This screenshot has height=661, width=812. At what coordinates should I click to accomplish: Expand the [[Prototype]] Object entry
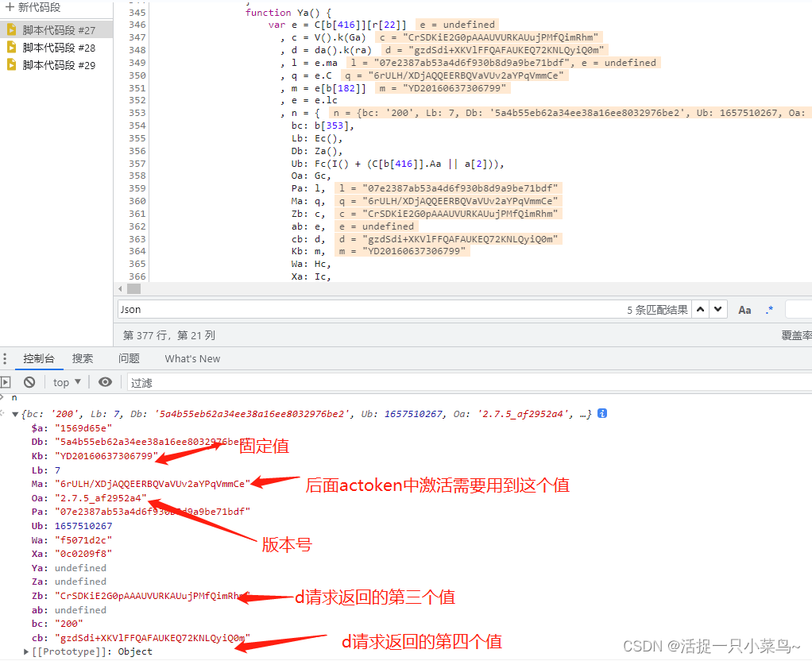pyautogui.click(x=26, y=651)
